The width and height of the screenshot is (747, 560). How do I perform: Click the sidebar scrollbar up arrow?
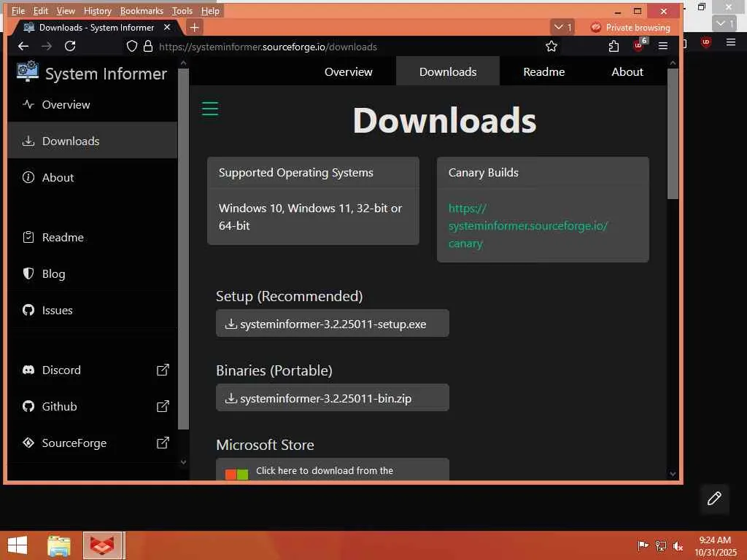point(183,63)
